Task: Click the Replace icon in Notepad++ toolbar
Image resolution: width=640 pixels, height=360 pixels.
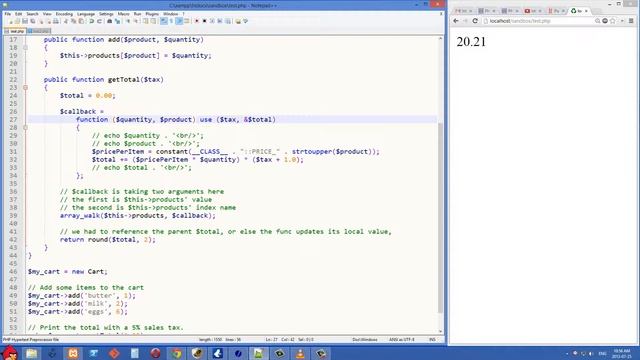Action: pos(118,21)
